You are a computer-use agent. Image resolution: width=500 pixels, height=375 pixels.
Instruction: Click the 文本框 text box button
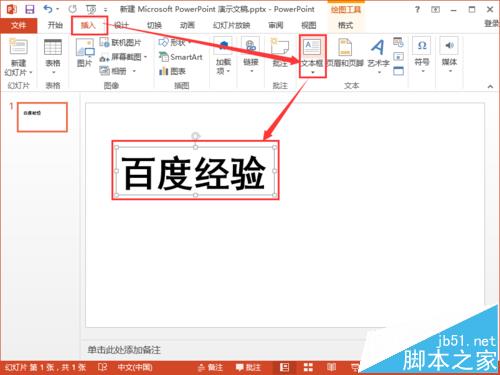pos(312,56)
